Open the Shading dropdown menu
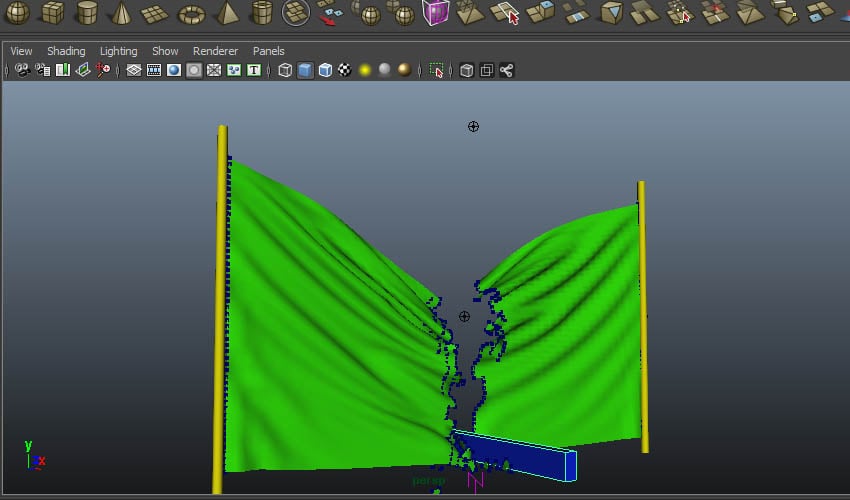This screenshot has height=500, width=850. (66, 51)
